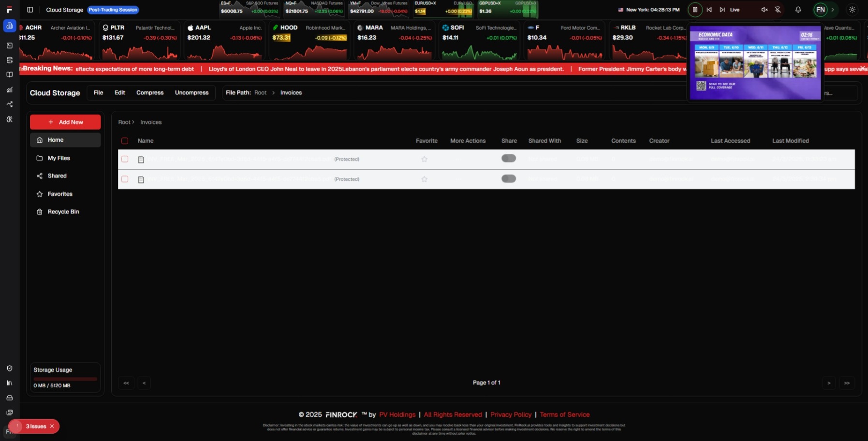Open the mail stack icon in sidebar
868x441 pixels.
click(x=10, y=412)
